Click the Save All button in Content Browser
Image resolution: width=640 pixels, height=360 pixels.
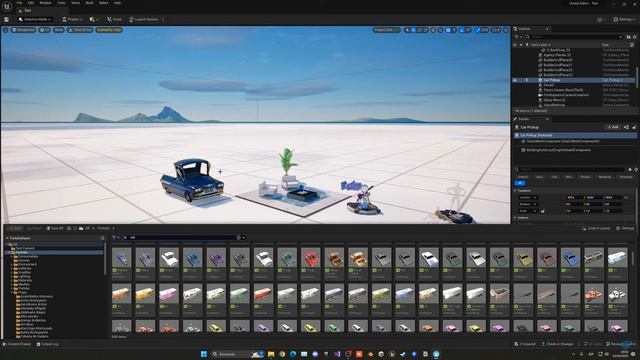[x=55, y=228]
